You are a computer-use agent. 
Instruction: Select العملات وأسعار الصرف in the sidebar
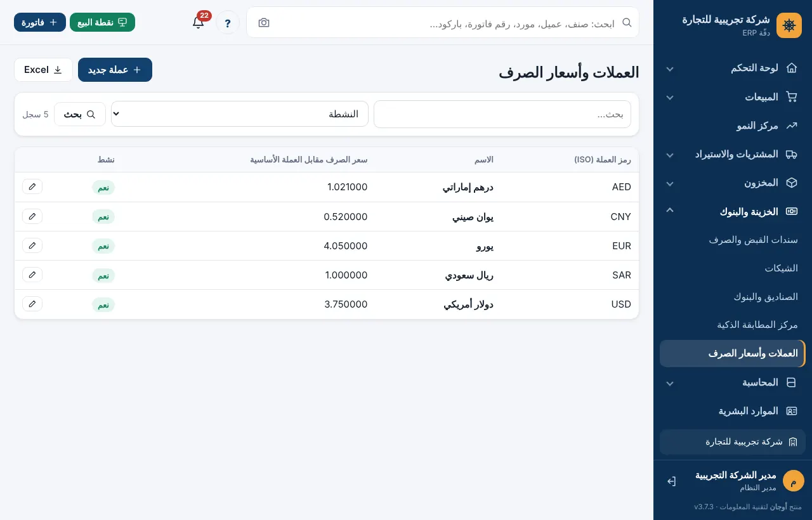(x=733, y=353)
